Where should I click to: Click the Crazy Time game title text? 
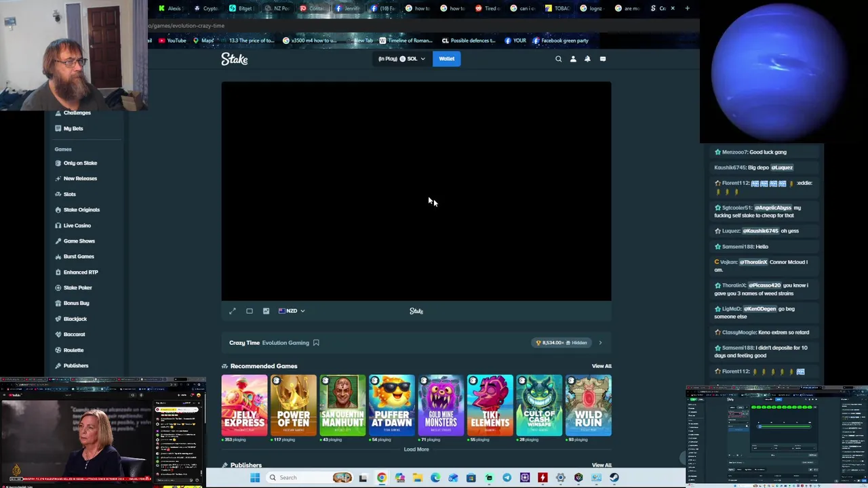click(244, 343)
